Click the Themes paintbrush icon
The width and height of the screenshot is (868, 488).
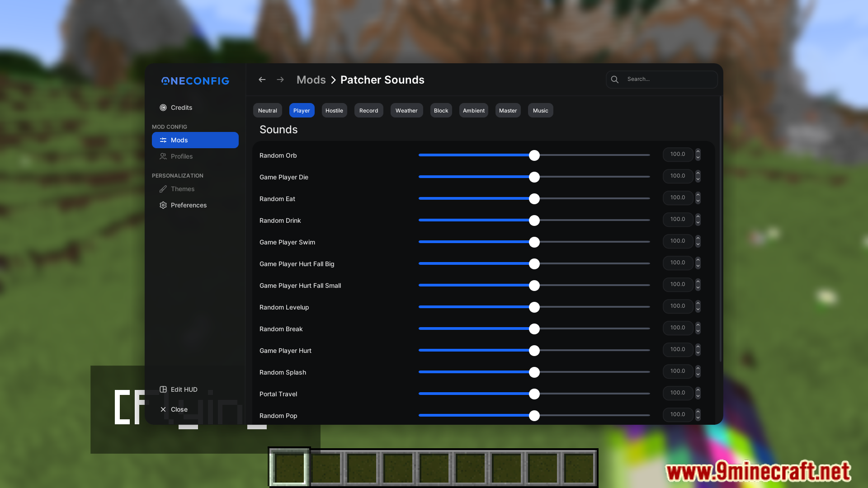click(x=163, y=189)
